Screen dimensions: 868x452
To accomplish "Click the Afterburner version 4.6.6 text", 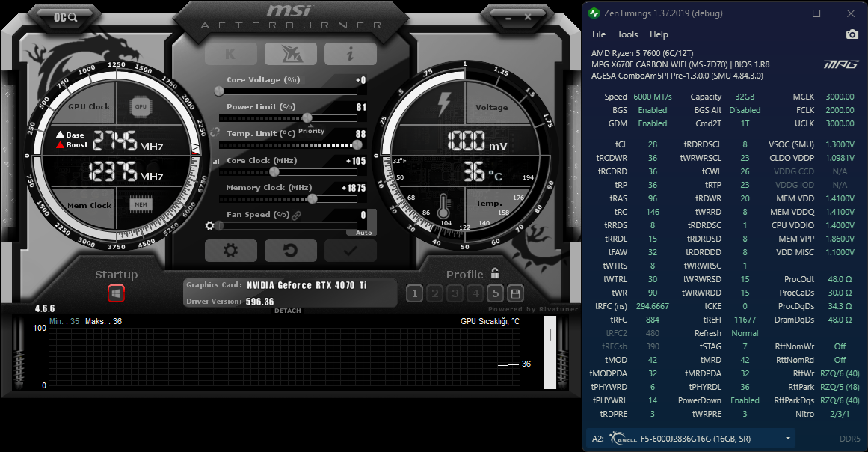I will [x=45, y=308].
